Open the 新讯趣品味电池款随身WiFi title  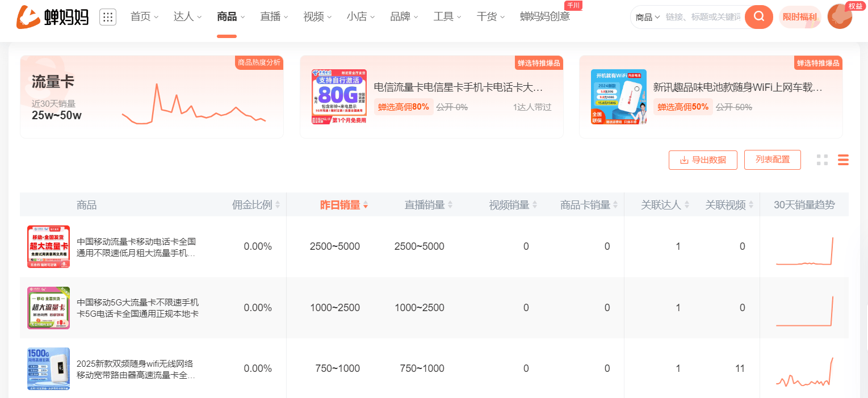coord(738,87)
